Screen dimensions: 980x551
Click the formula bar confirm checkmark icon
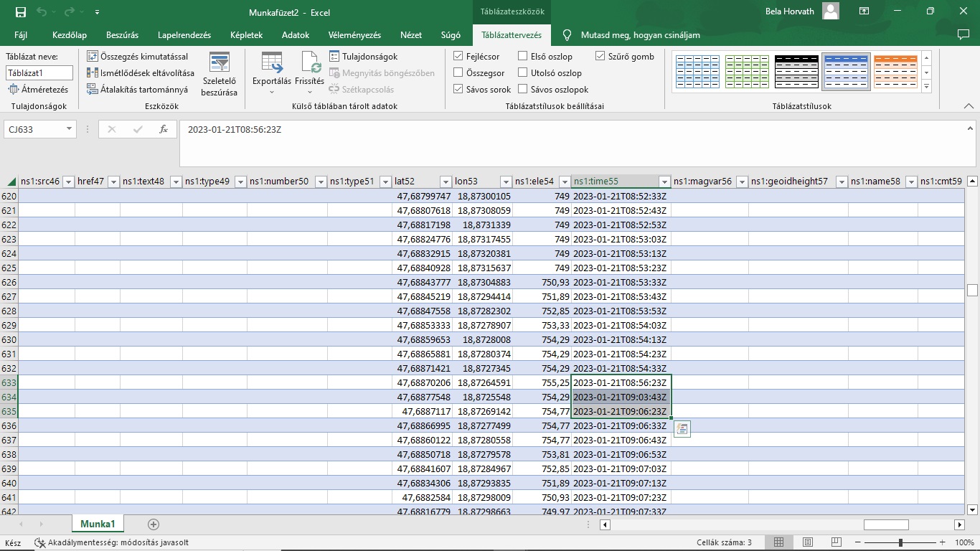click(138, 129)
